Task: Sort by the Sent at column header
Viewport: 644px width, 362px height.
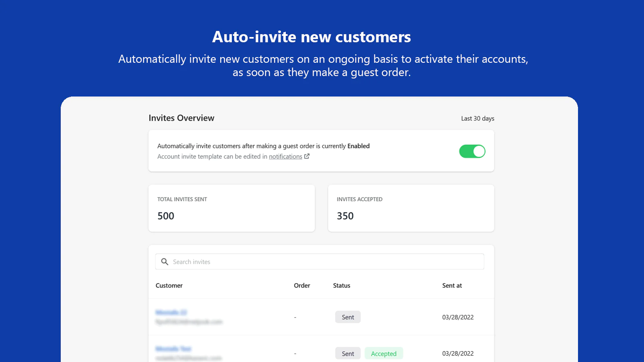Action: click(x=452, y=286)
